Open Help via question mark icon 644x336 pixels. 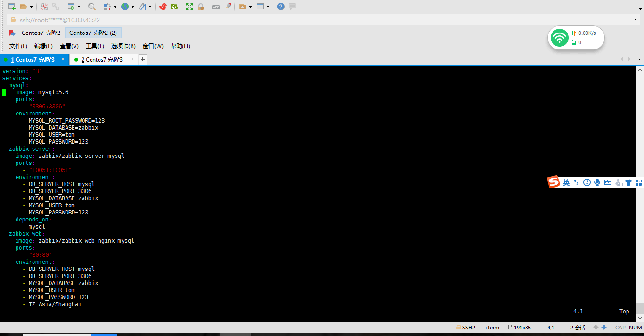(281, 7)
